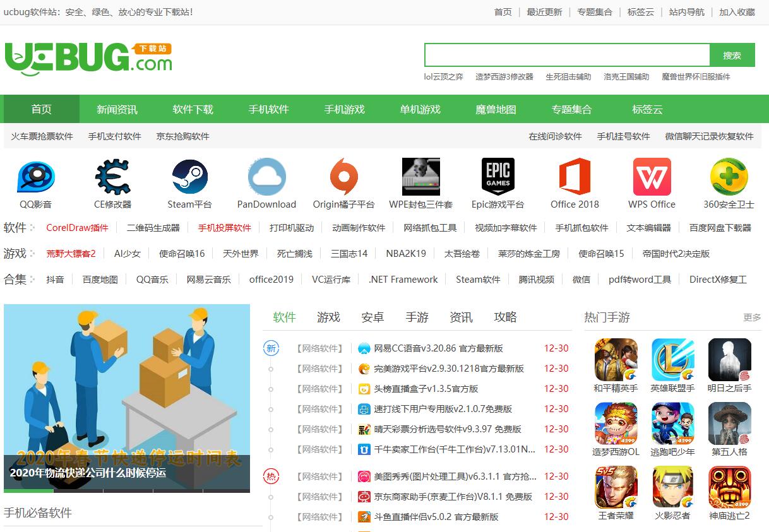
Task: Click the 斗鱼直播伴侣 list icon
Action: tap(364, 517)
